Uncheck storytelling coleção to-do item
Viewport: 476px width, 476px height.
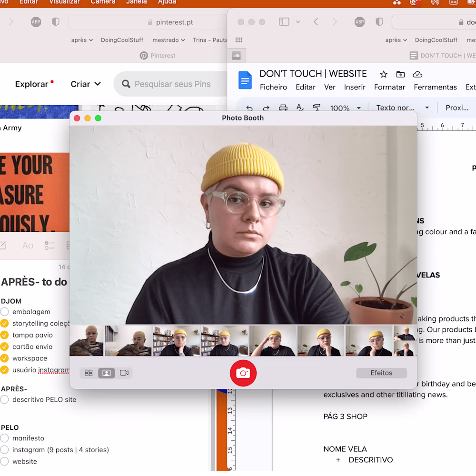click(5, 323)
